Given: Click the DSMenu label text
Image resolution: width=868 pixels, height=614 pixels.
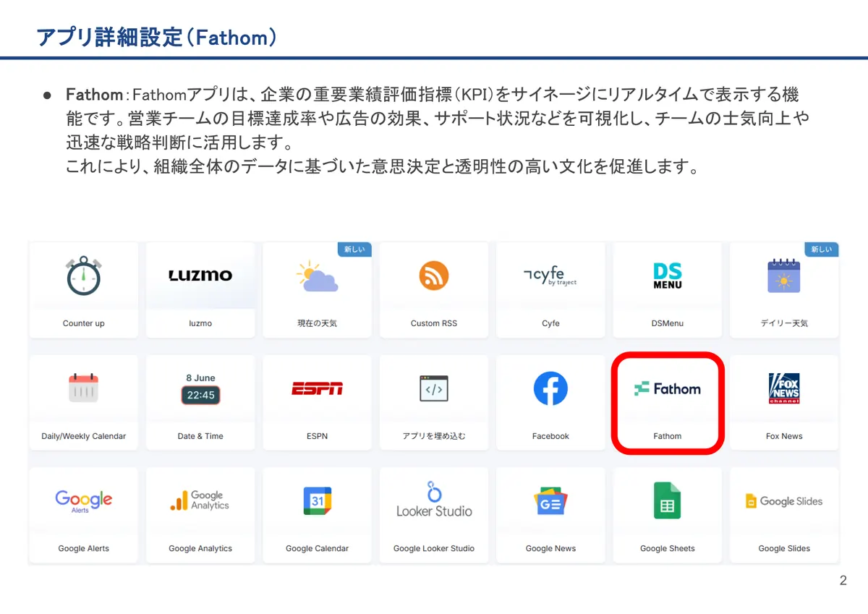Looking at the screenshot, I should (668, 323).
